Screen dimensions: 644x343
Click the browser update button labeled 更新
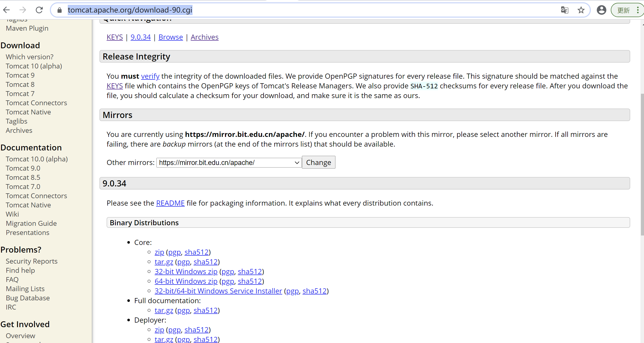pos(623,10)
